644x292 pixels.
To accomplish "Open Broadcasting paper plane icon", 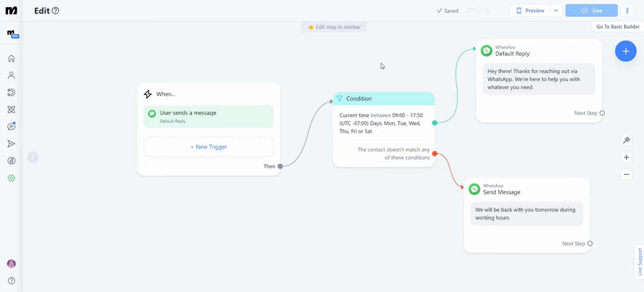I will [11, 144].
